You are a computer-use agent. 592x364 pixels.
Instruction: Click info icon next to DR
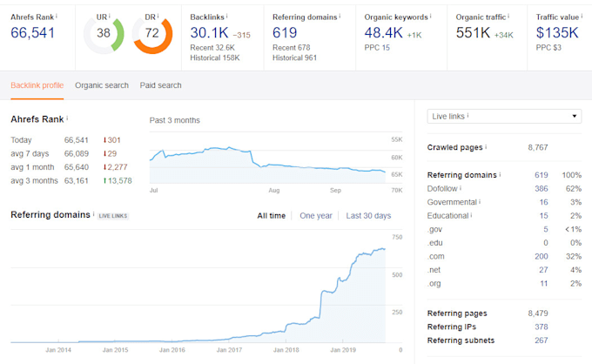point(158,16)
